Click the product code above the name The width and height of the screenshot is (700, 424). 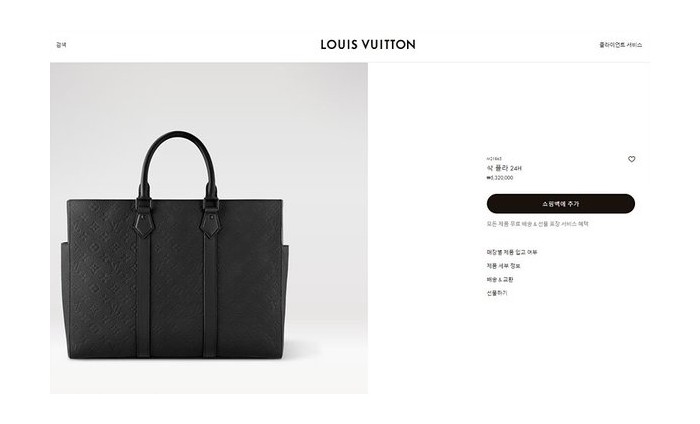(494, 159)
